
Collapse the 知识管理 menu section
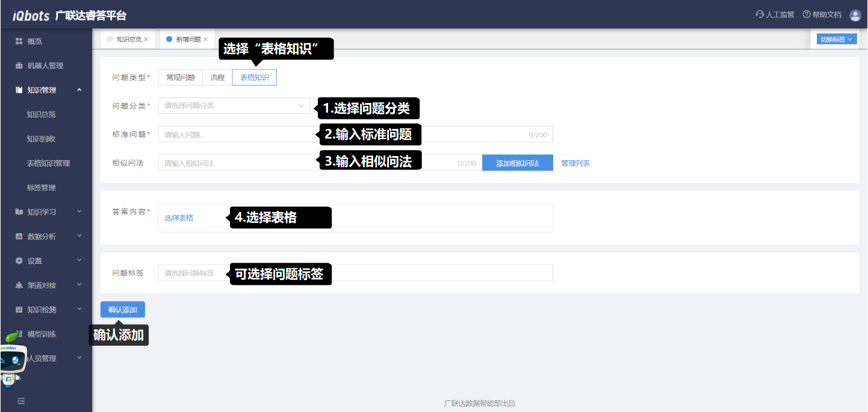[x=79, y=90]
